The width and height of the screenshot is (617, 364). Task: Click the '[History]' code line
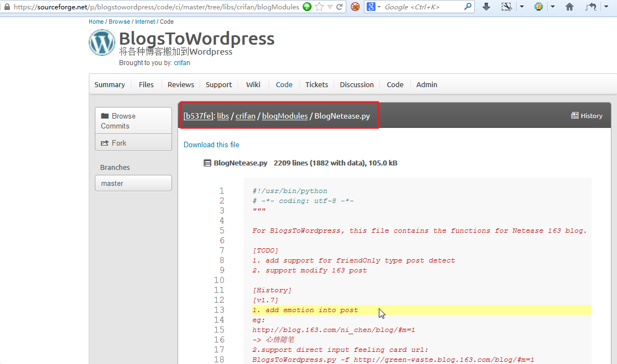pos(272,290)
